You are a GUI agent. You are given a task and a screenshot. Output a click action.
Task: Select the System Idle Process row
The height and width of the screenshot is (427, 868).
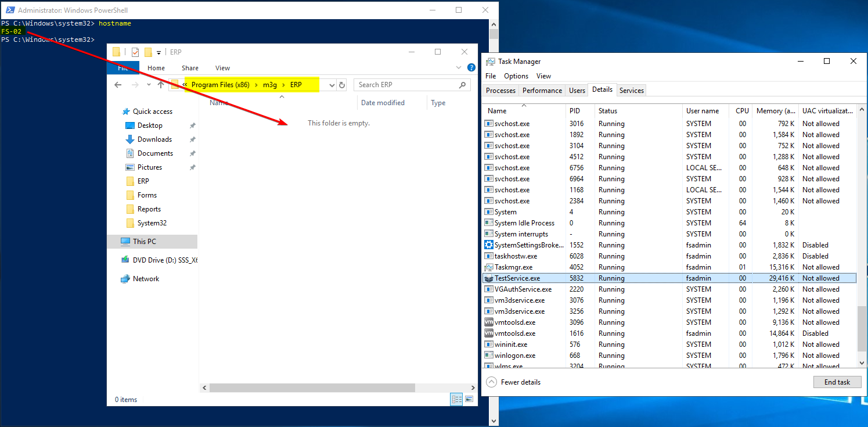pyautogui.click(x=670, y=223)
